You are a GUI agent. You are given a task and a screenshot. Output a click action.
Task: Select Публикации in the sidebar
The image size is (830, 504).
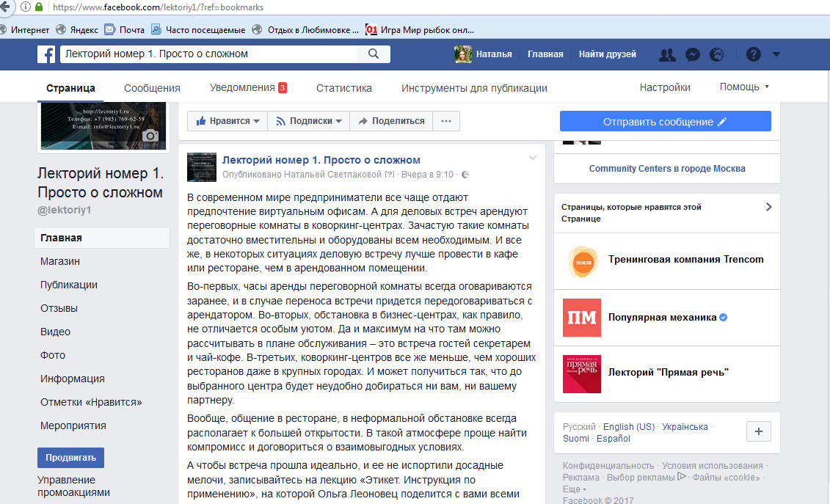[x=69, y=285]
